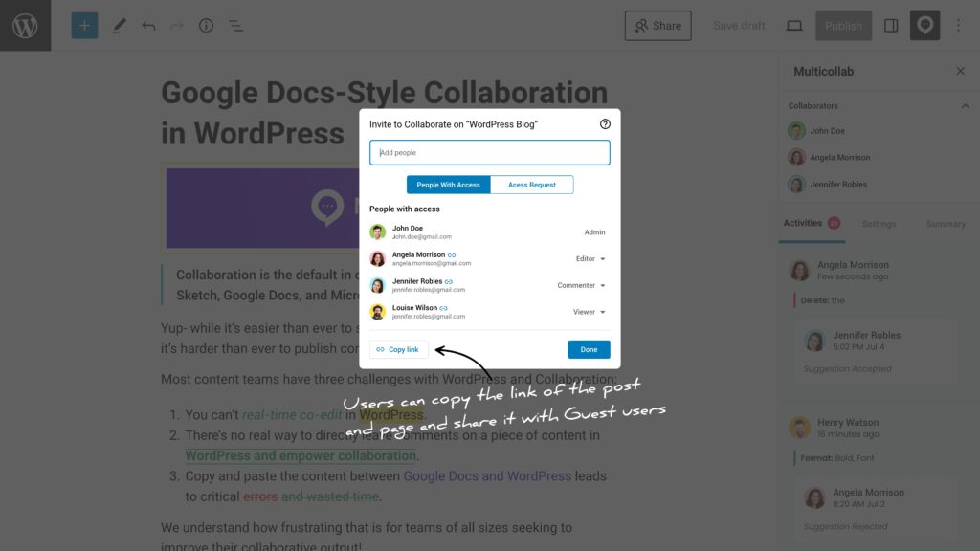Open the preview device icon
The height and width of the screenshot is (551, 980).
pos(794,26)
